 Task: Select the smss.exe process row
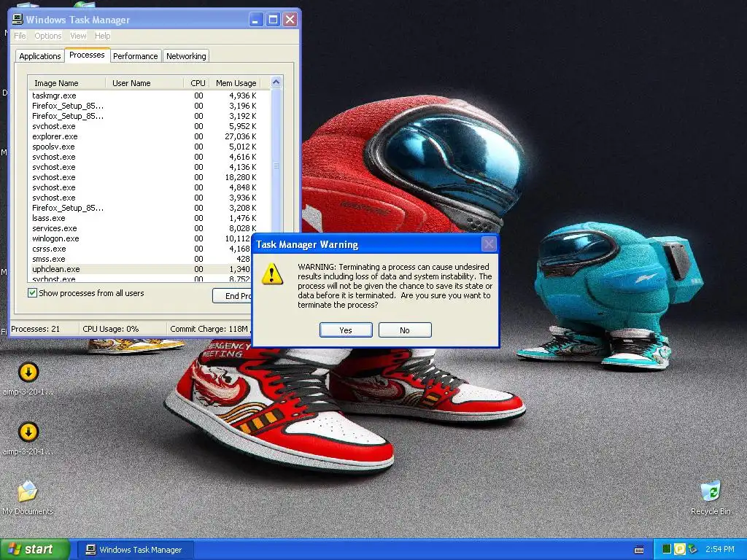click(x=141, y=259)
